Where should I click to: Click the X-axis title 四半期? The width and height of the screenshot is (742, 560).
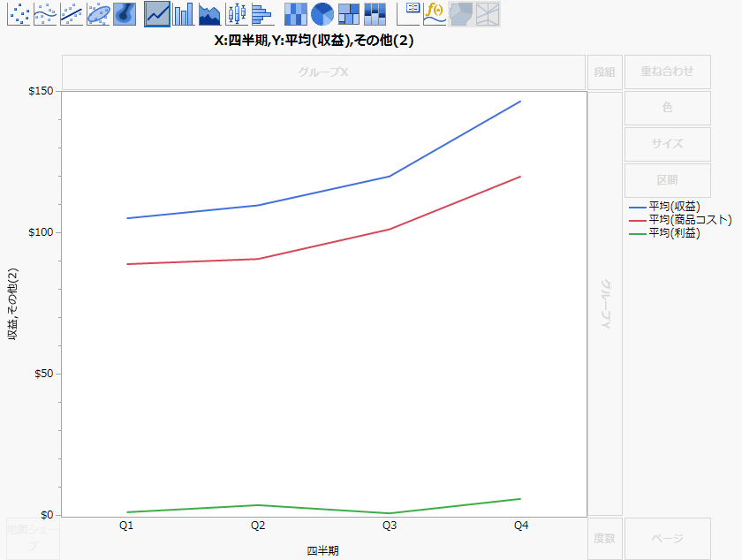322,550
